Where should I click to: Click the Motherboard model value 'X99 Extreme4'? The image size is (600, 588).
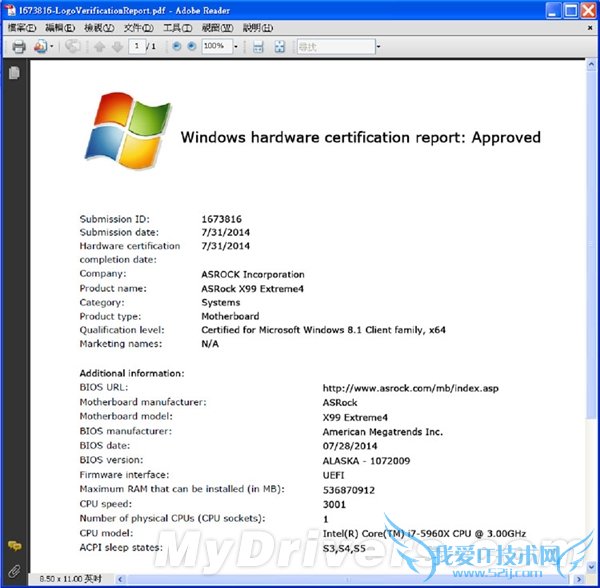point(355,417)
